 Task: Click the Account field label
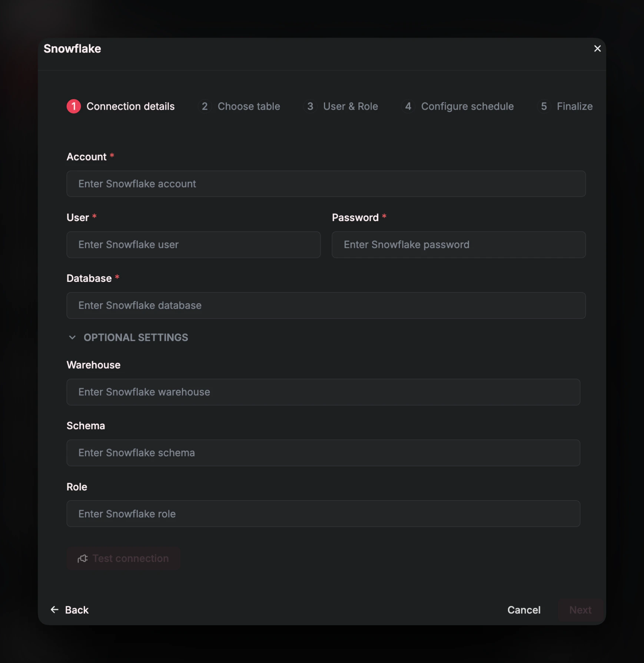click(86, 157)
